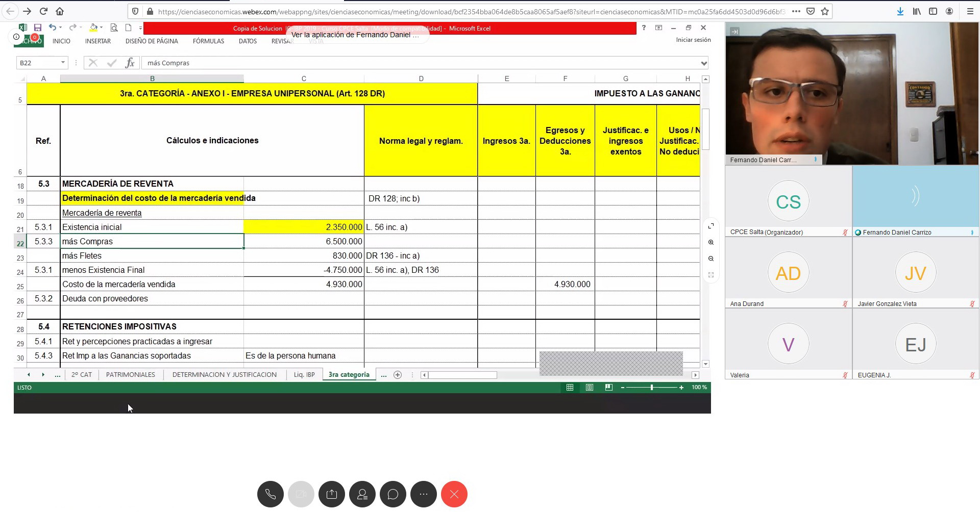
Task: Open the Name Box dropdown for B22
Action: (x=63, y=63)
